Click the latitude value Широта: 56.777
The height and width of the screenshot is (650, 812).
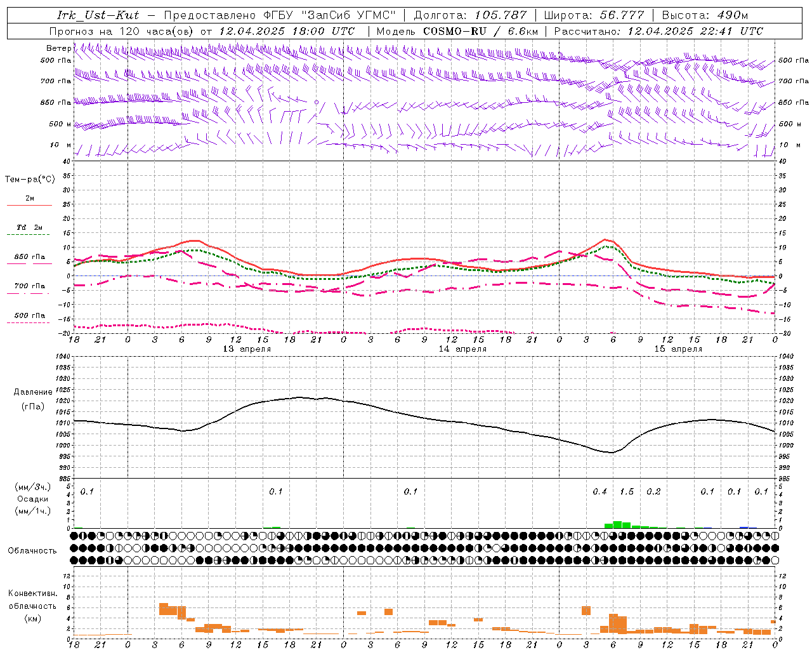594,15
